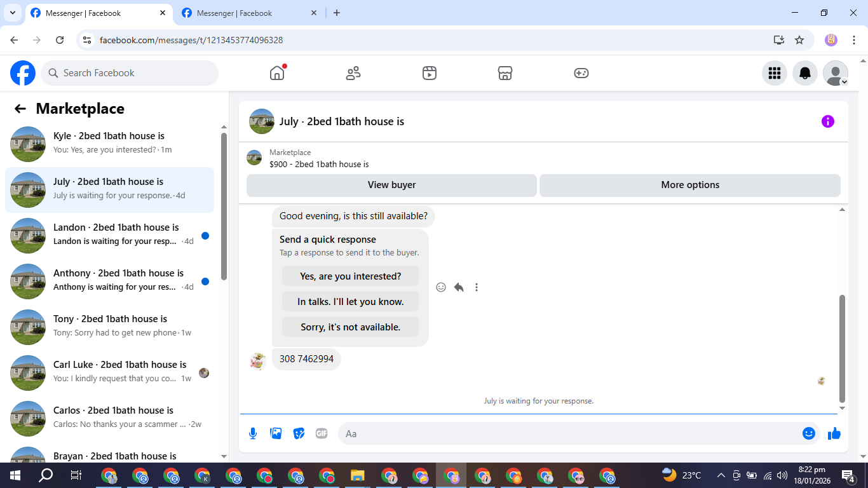Screen dimensions: 868x488
Task: Click the '308 7462994' message
Action: 306,359
